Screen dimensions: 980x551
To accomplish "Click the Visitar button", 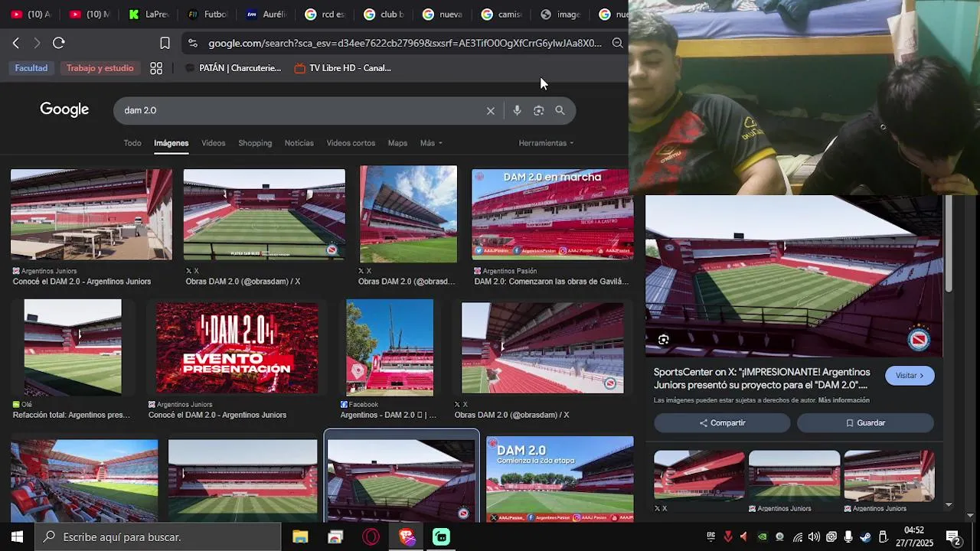I will click(x=910, y=376).
